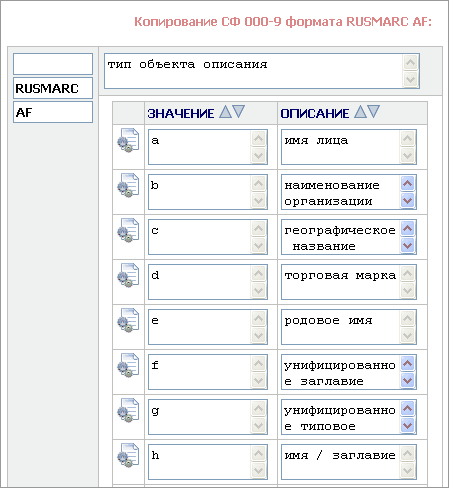
Task: Sort ЗНАЧЕНИЕ column ascending with up triangle
Action: (225, 112)
